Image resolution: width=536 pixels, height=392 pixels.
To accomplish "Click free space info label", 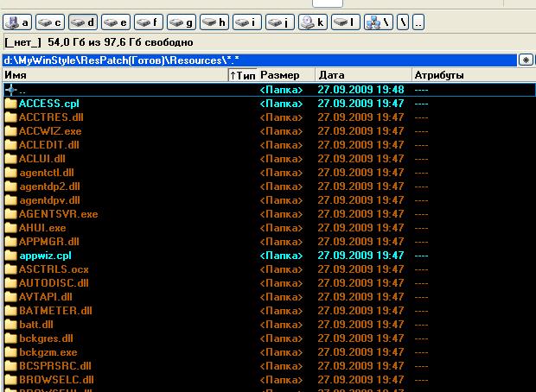I will pyautogui.click(x=99, y=42).
